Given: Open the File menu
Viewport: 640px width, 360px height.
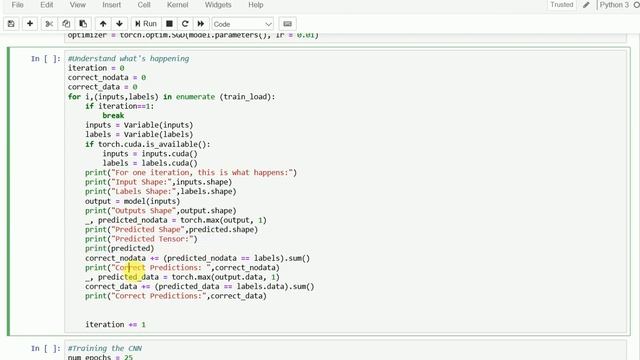Looking at the screenshot, I should (x=17, y=5).
